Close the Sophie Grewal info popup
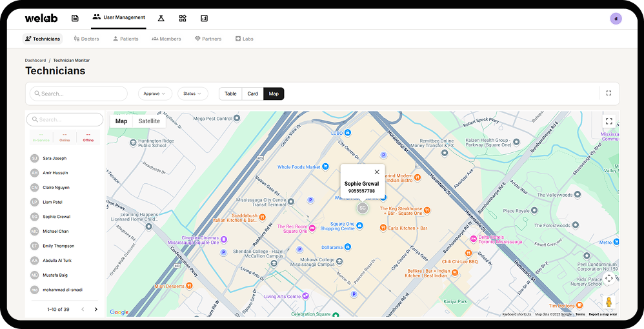The image size is (644, 329). coord(377,172)
